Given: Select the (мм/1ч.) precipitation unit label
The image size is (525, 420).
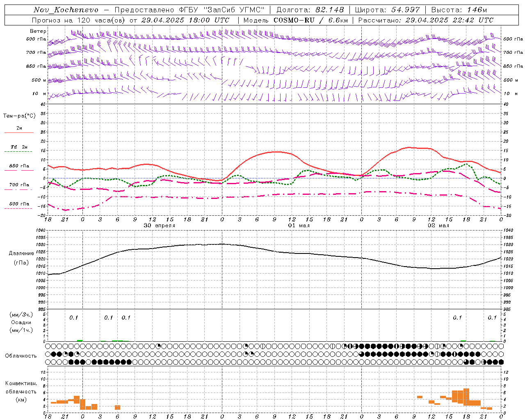Looking at the screenshot, I should [21, 330].
